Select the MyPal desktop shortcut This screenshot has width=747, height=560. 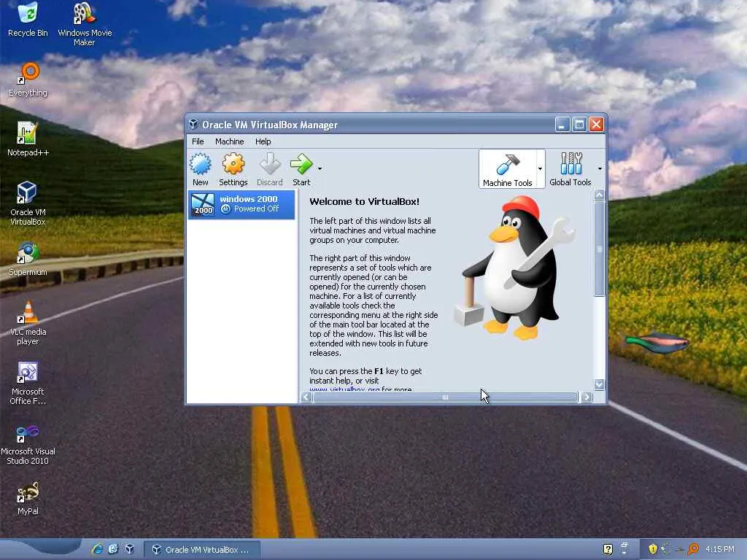point(28,498)
